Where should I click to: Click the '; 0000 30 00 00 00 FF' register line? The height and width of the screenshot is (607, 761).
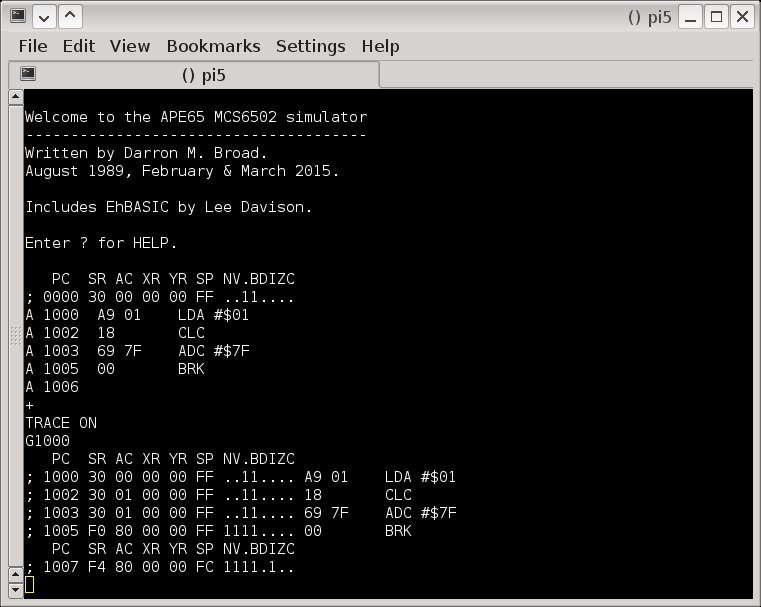point(160,297)
